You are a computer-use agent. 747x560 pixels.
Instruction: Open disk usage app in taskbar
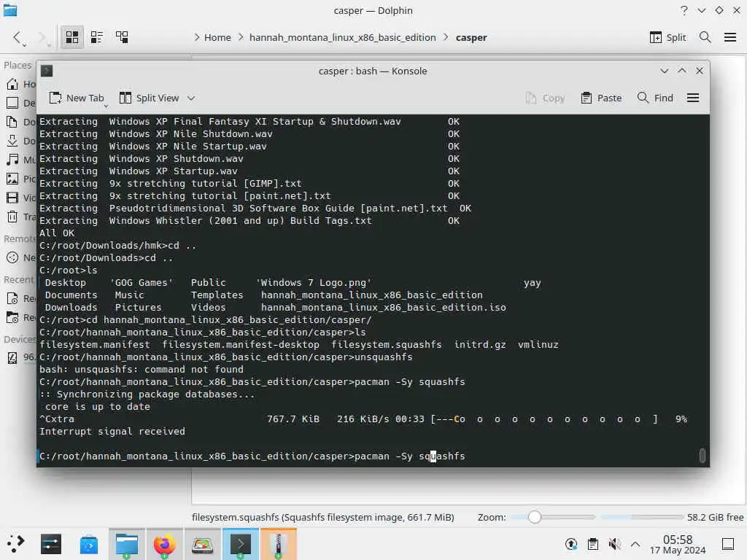(x=203, y=544)
